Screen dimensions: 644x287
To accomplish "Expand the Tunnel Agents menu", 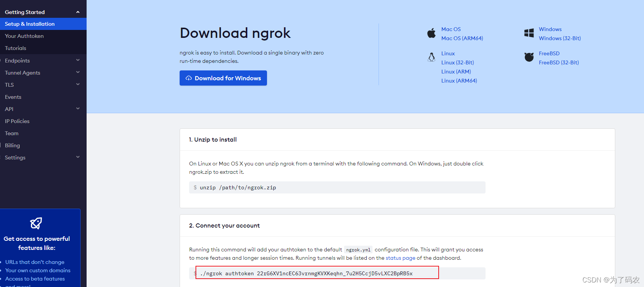I will click(x=78, y=72).
